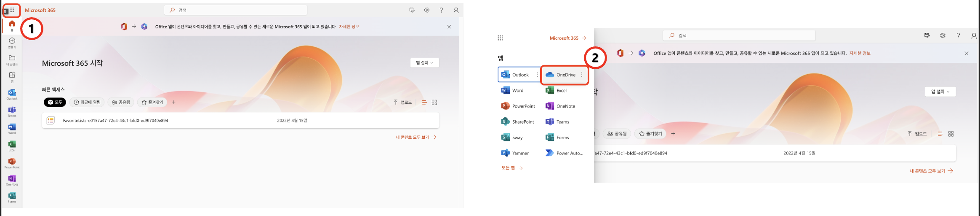Open the settings gear in the left screenshot header
The height and width of the screenshot is (216, 980).
[427, 10]
